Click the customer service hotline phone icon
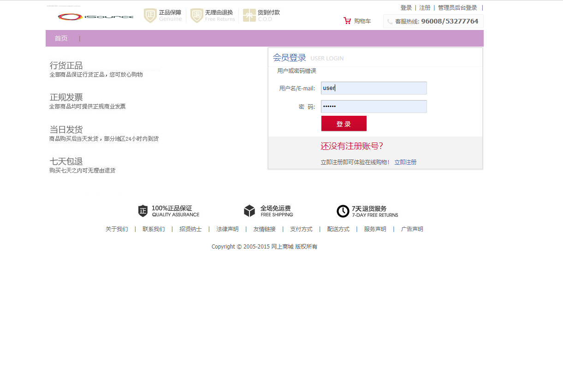The image size is (563, 392). [x=390, y=21]
